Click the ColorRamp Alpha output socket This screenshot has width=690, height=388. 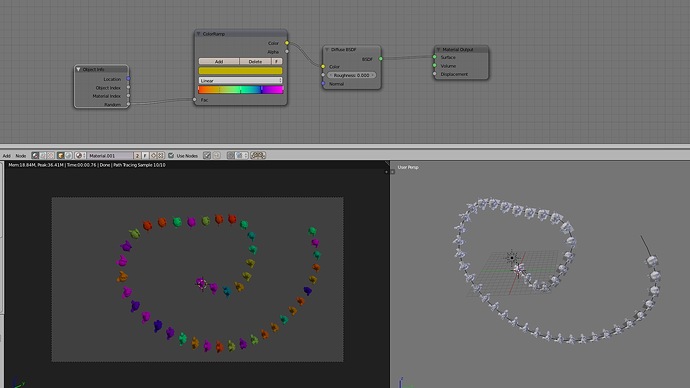tap(287, 51)
